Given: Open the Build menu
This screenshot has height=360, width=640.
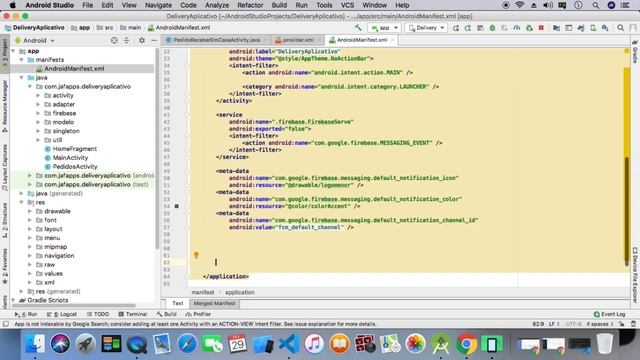Looking at the screenshot, I should [279, 5].
